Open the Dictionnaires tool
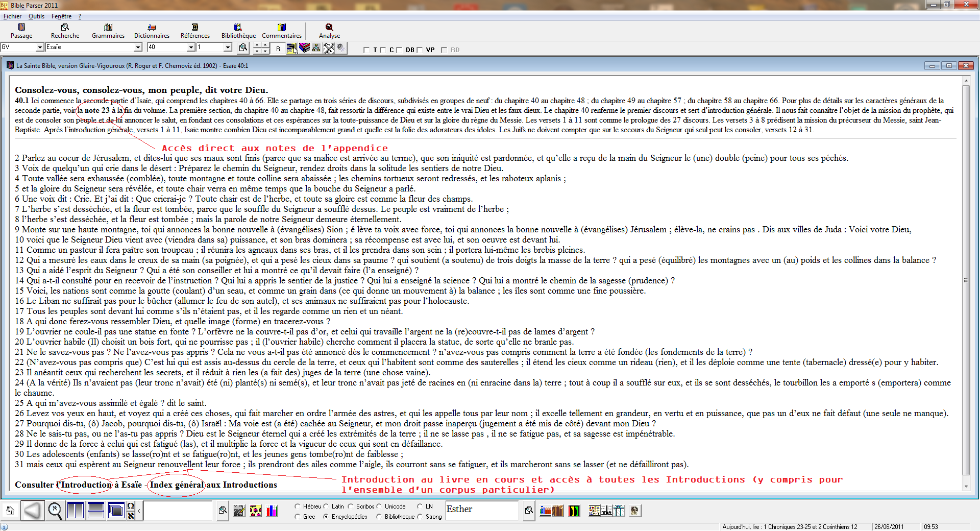 [x=152, y=31]
